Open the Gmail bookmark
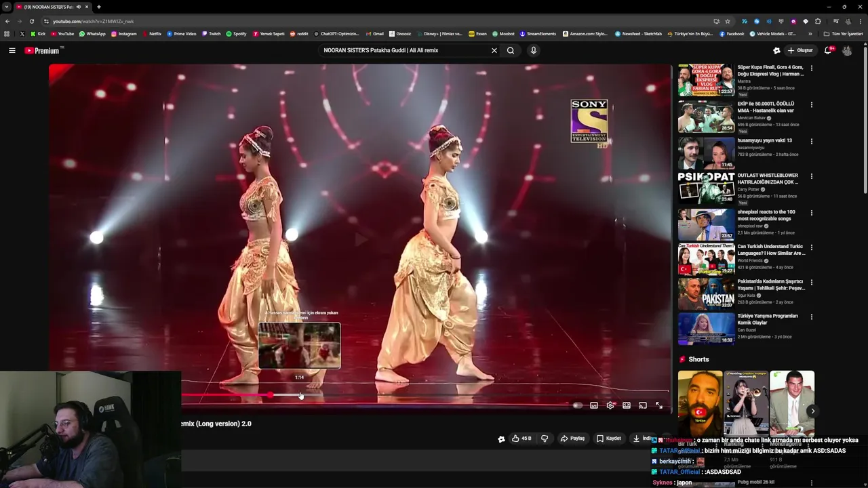The height and width of the screenshot is (488, 868). [x=374, y=33]
